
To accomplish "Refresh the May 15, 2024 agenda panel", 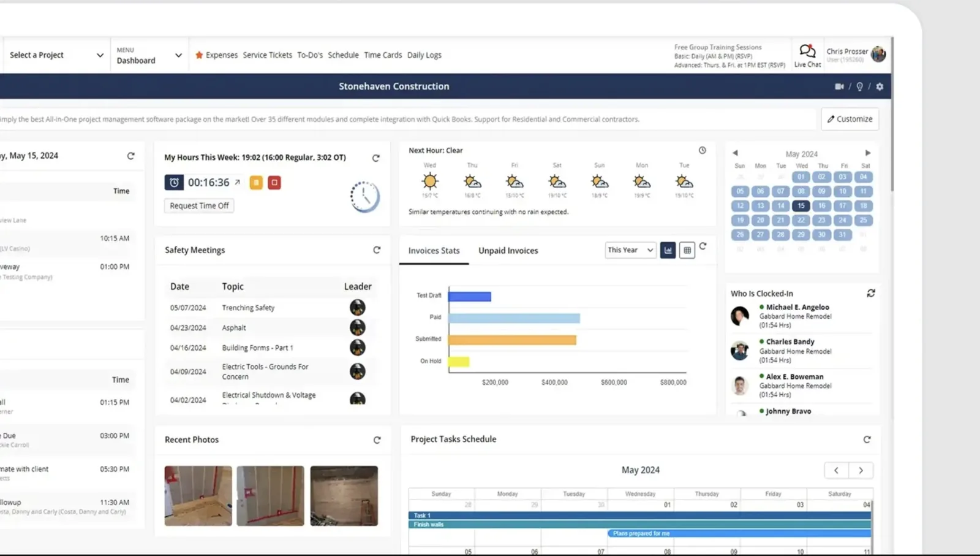I will (130, 156).
